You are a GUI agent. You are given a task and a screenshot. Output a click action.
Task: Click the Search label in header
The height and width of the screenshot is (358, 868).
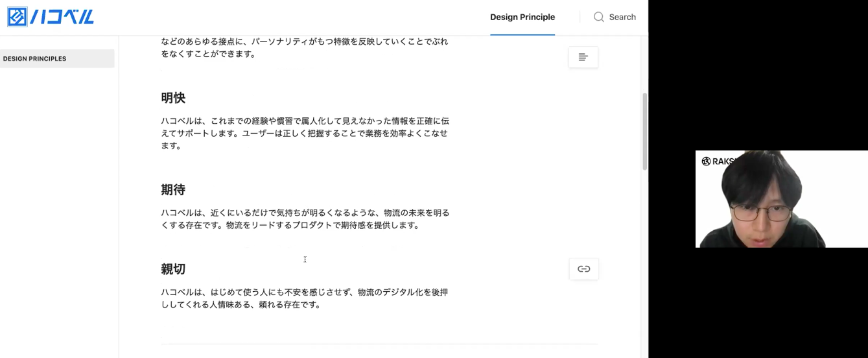pos(622,18)
